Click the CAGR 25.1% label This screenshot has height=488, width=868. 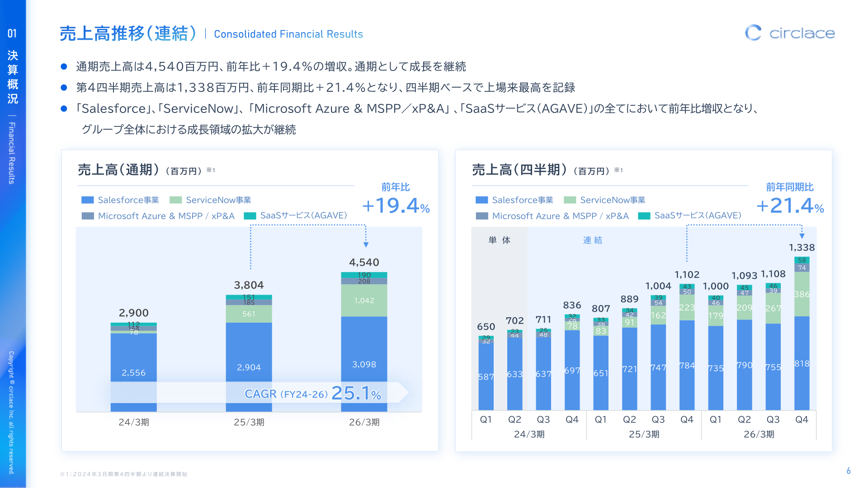coord(313,394)
